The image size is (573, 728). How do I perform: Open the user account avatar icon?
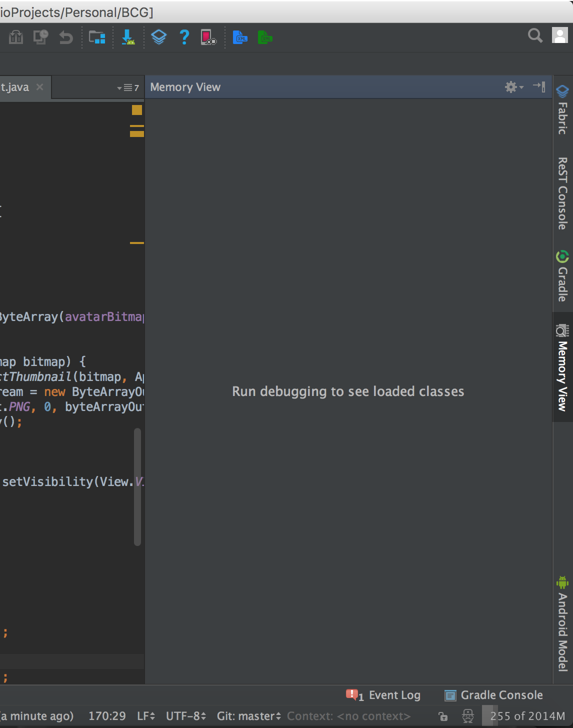(x=559, y=35)
